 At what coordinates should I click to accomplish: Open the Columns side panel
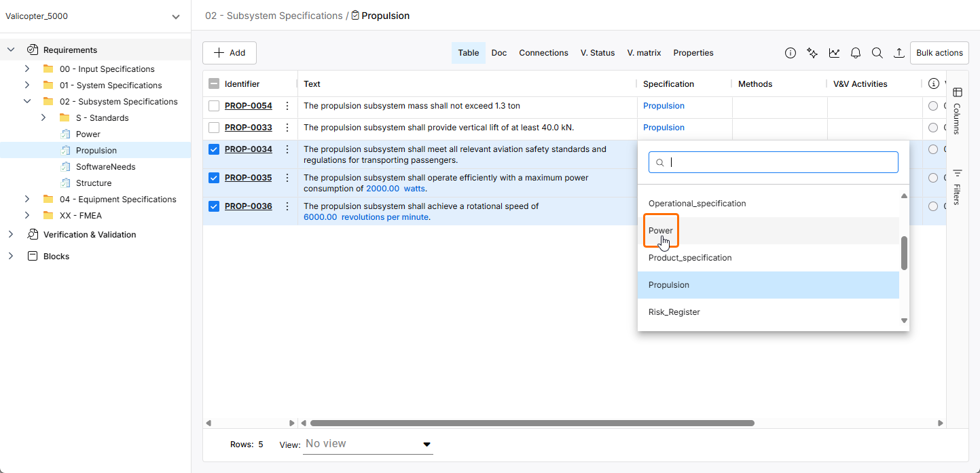pyautogui.click(x=957, y=110)
